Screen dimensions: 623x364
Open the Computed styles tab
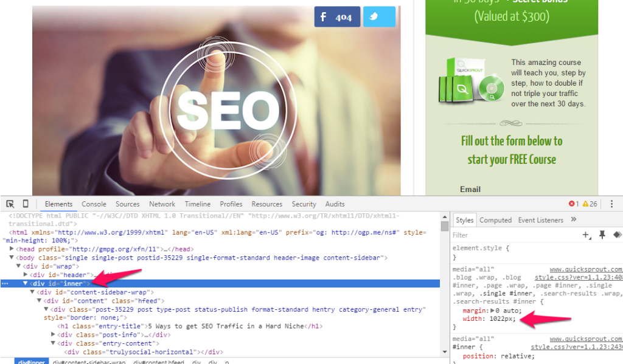pyautogui.click(x=496, y=219)
